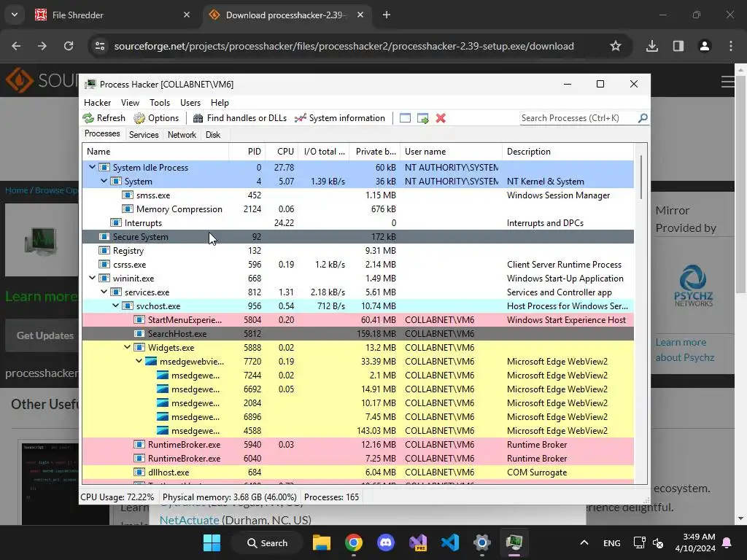Open a new browser tab
This screenshot has height=560, width=747.
click(387, 15)
